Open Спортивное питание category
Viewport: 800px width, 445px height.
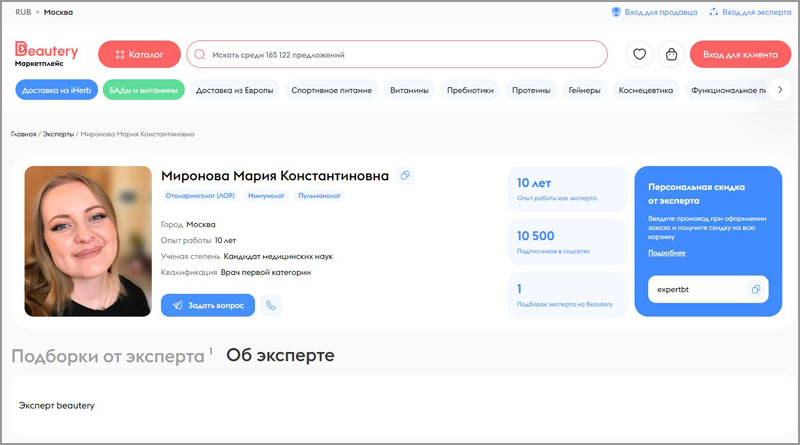point(332,90)
